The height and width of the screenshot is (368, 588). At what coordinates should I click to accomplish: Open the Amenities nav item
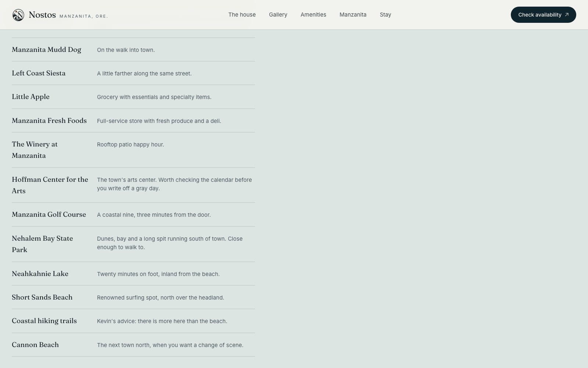[313, 15]
